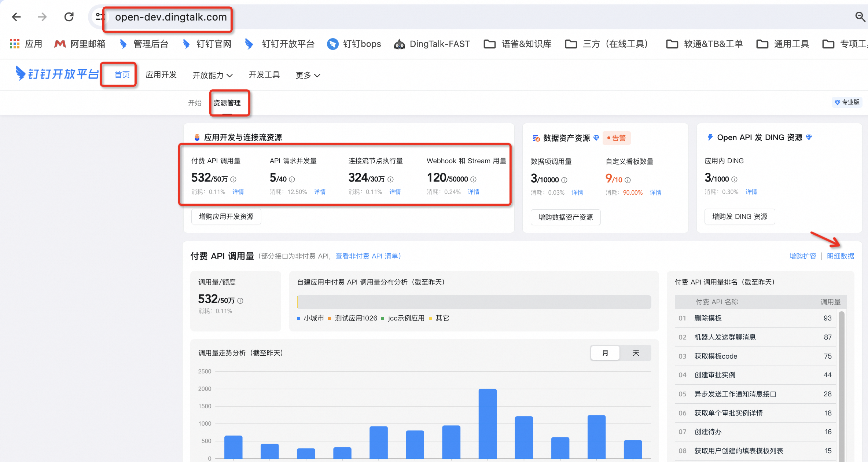The height and width of the screenshot is (462, 868).
Task: Open 通用工具 bookmark folder
Action: point(783,44)
